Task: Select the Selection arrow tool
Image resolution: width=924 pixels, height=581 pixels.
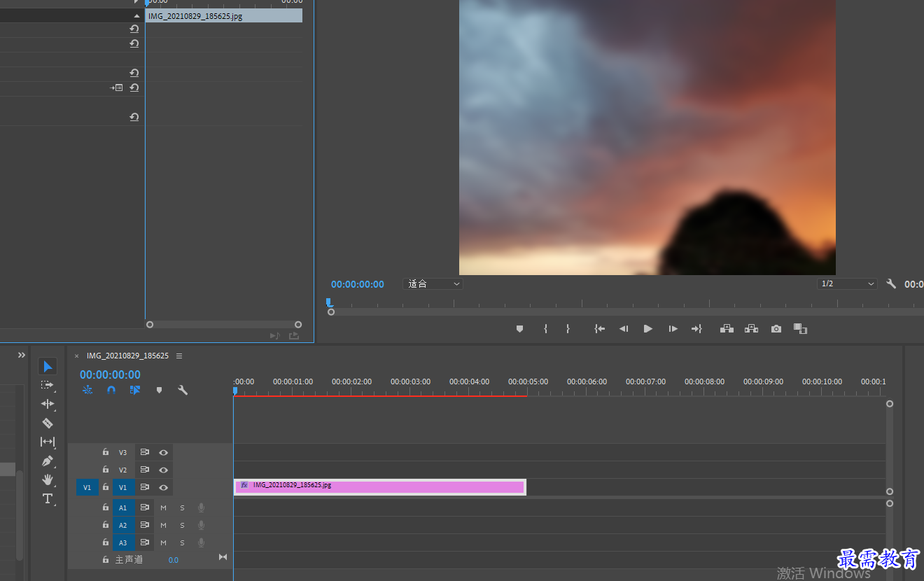Action: (48, 366)
